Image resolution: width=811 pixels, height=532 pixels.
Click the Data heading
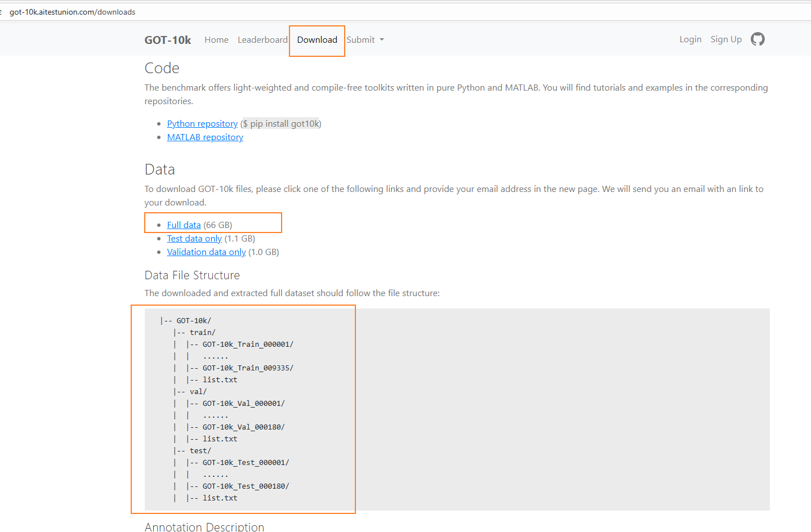tap(160, 169)
